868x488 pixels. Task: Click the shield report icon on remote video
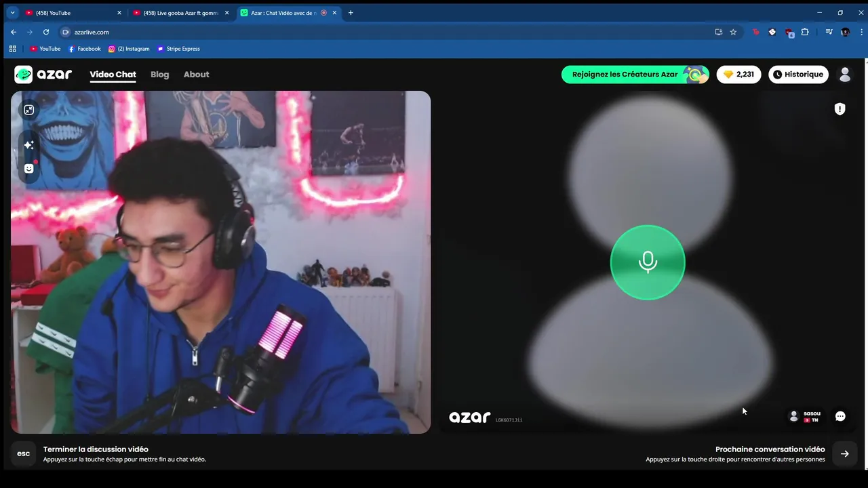click(x=840, y=108)
